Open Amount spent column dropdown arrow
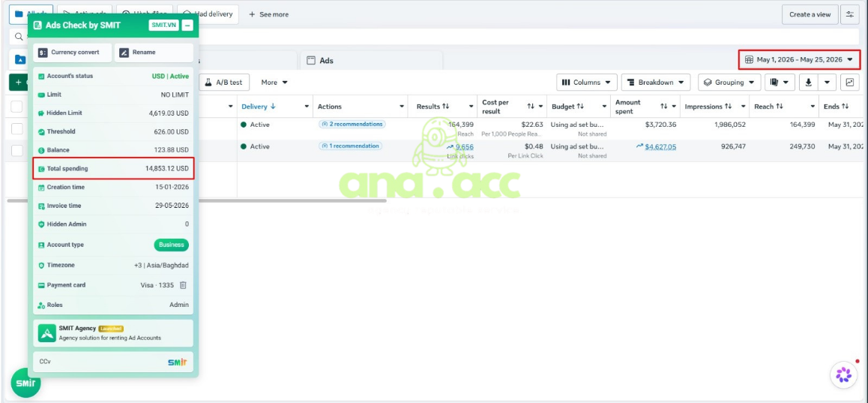Image resolution: width=868 pixels, height=403 pixels. 674,107
